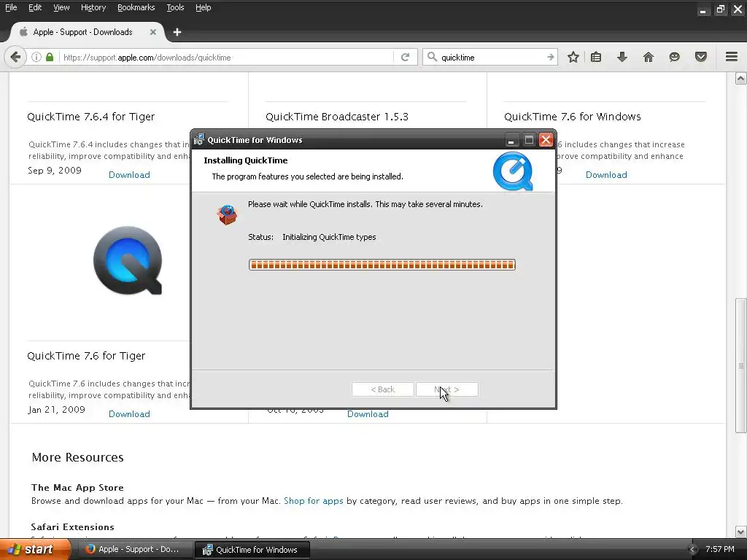Open the Help menu

203,7
